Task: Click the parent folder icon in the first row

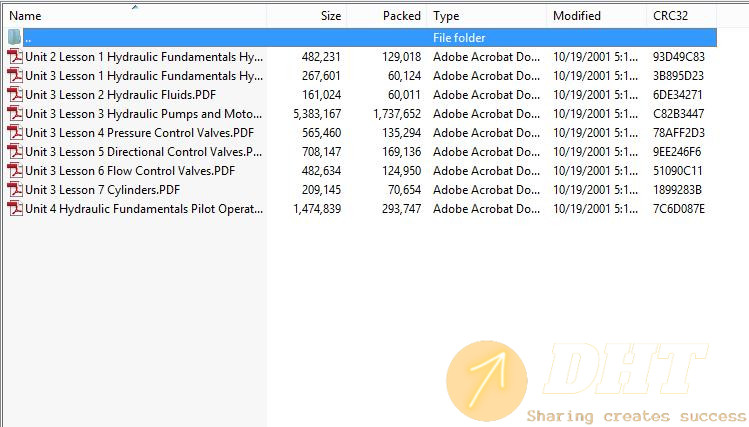Action: 15,37
